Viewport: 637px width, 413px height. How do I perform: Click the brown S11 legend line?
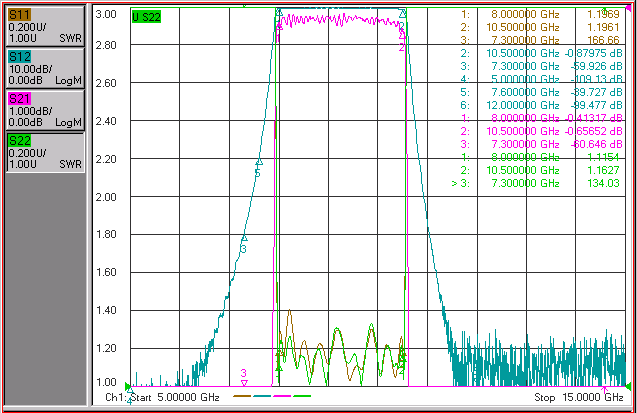tap(242, 396)
